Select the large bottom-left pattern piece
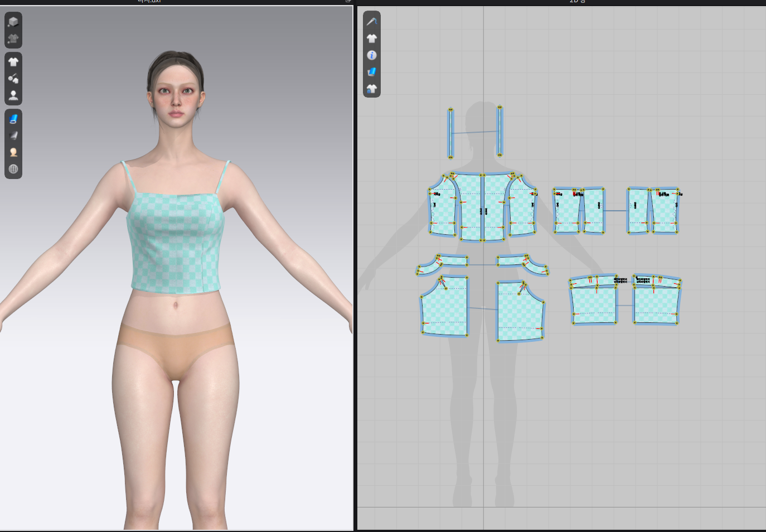 445,308
